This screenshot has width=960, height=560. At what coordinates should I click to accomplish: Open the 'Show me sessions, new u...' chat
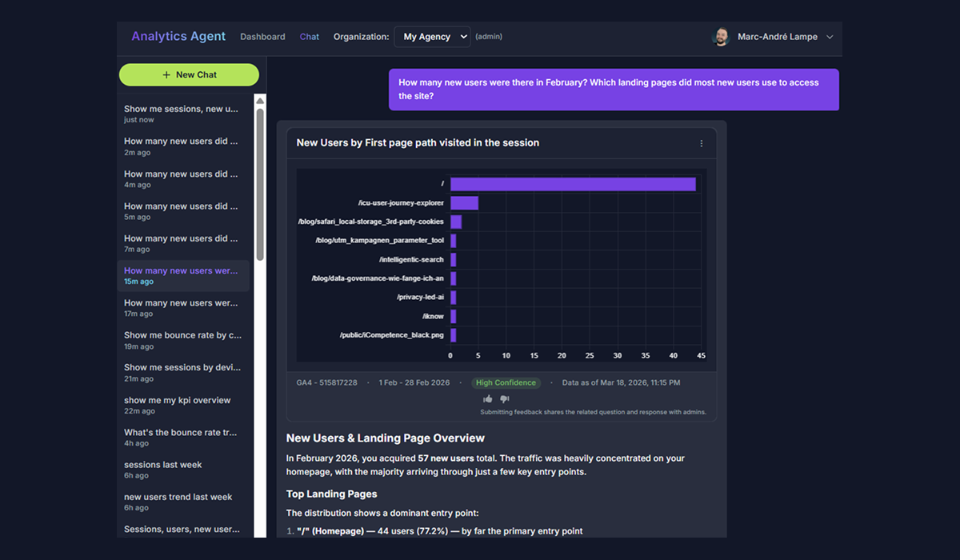[185, 114]
